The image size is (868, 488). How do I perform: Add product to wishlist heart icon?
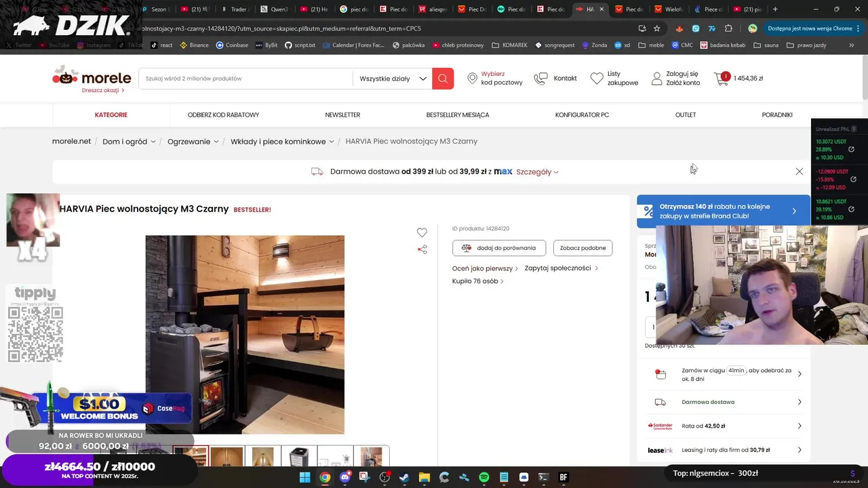(422, 232)
